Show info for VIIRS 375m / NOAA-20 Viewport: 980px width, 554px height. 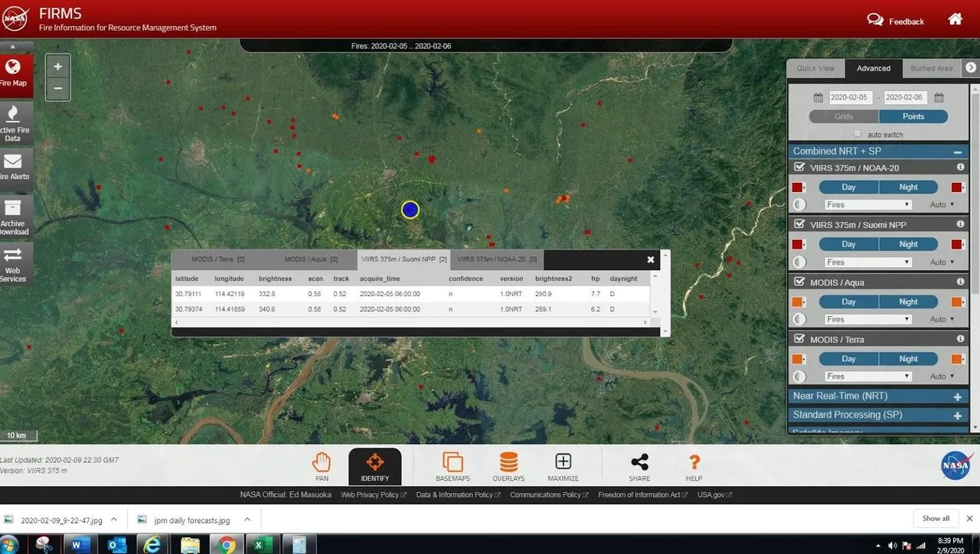click(960, 167)
